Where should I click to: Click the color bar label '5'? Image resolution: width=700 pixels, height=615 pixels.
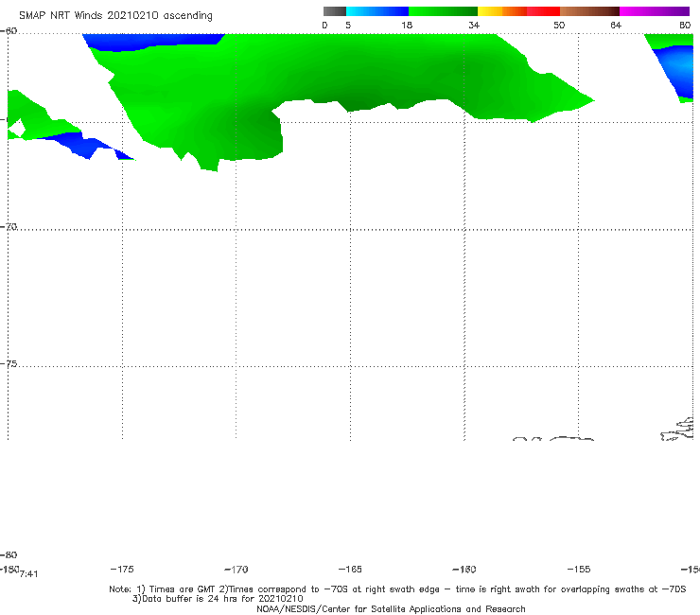pyautogui.click(x=348, y=26)
